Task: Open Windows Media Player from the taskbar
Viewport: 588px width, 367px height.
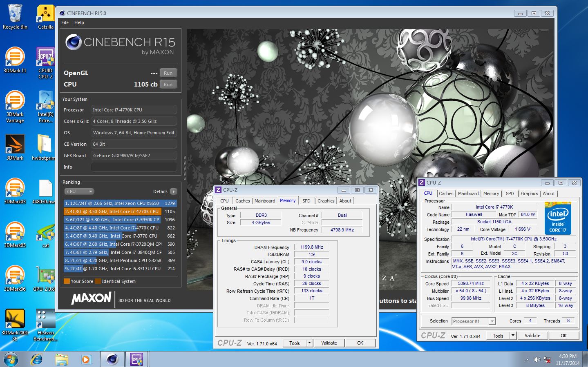Action: pos(86,359)
